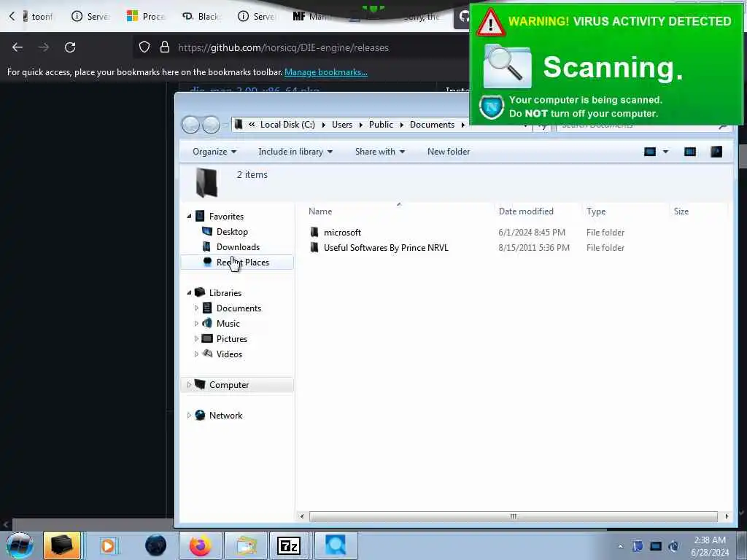Open the Explorer taskbar button

click(x=62, y=545)
